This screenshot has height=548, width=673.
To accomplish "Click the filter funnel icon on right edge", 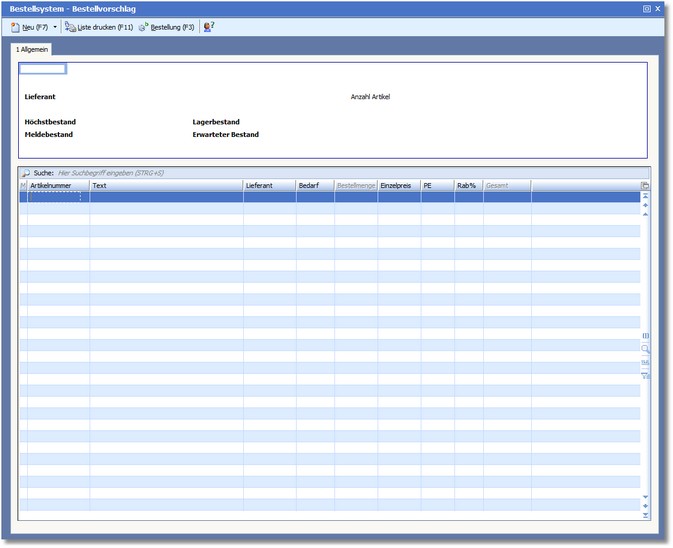I will 645,375.
